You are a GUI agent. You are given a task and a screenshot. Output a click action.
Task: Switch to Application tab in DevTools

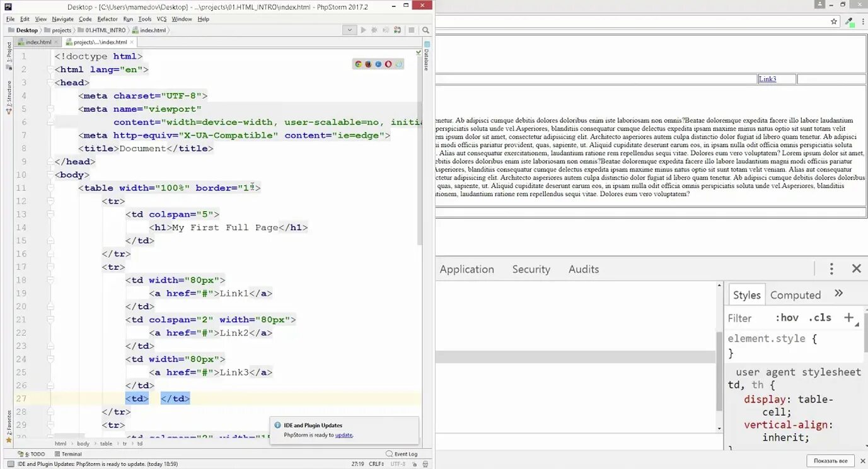pyautogui.click(x=466, y=269)
